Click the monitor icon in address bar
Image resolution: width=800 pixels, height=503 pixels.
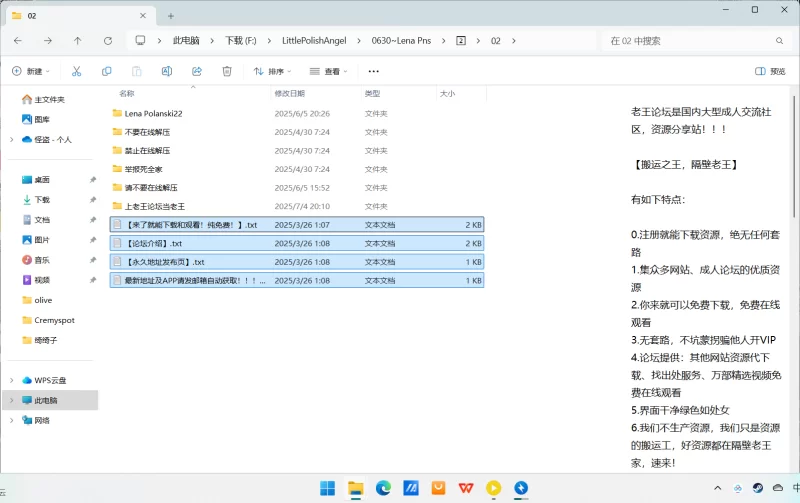pyautogui.click(x=140, y=40)
